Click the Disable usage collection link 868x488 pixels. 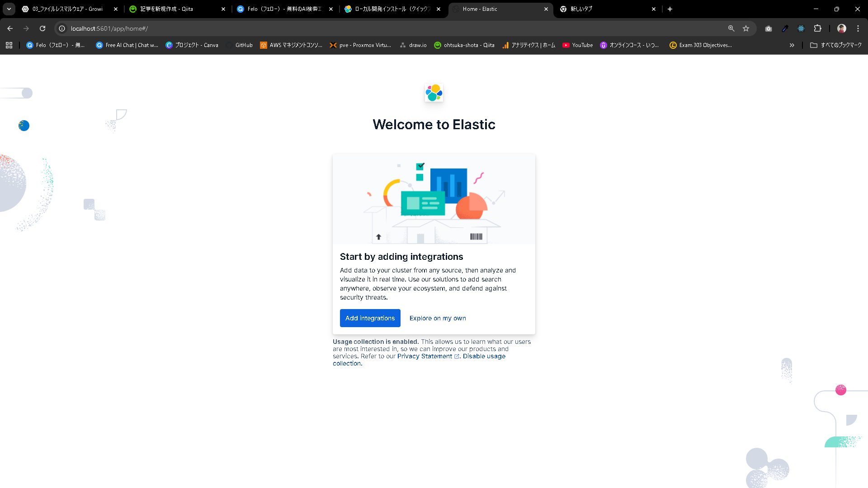click(x=484, y=356)
